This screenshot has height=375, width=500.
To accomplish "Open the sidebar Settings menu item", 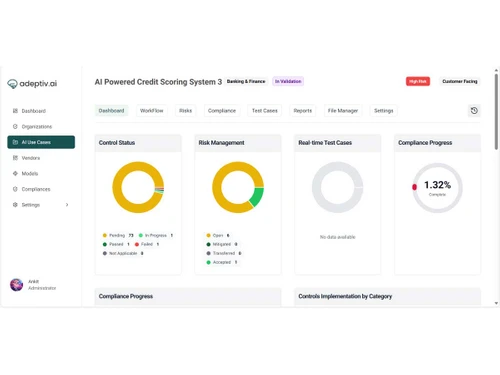I will [x=41, y=205].
